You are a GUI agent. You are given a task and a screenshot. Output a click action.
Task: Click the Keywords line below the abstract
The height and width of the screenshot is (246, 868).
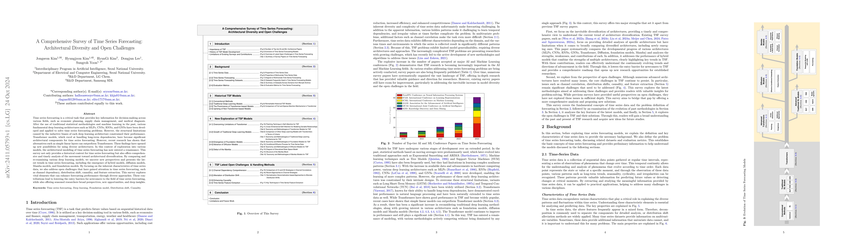pyautogui.click(x=87, y=188)
